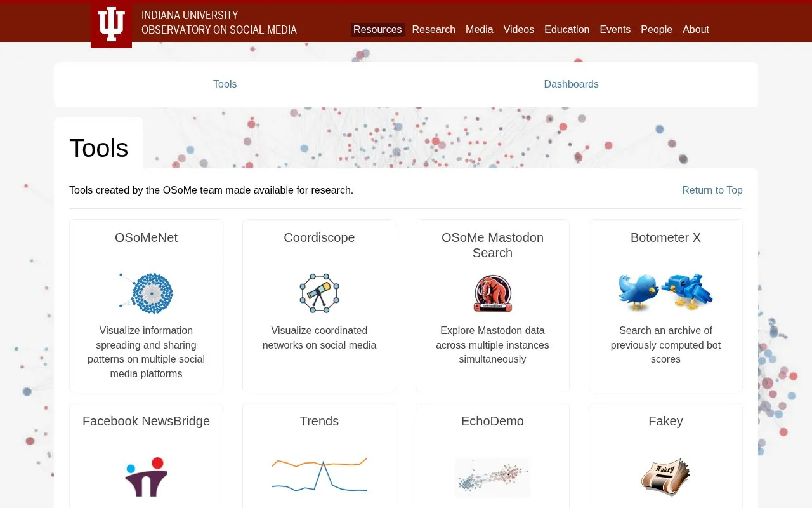Click the large Tools page heading
The height and width of the screenshot is (508, 812).
pos(99,148)
